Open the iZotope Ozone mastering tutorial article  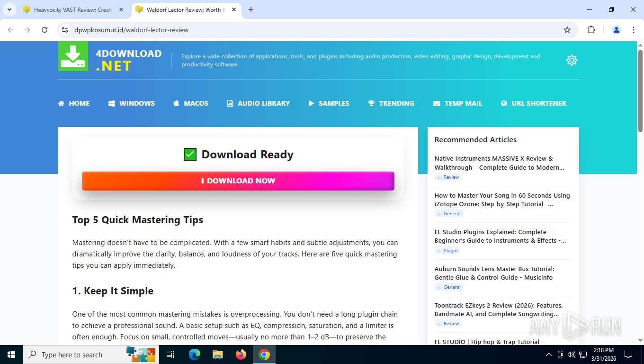pos(502,200)
